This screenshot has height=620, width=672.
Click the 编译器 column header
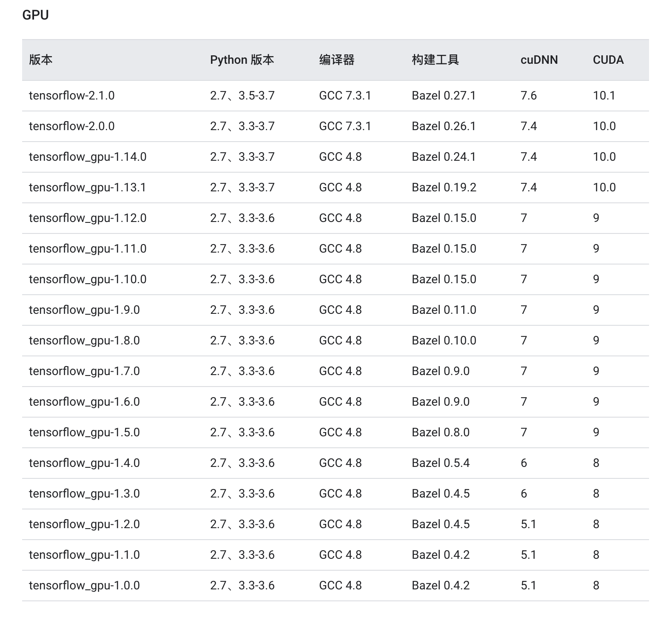coord(337,60)
